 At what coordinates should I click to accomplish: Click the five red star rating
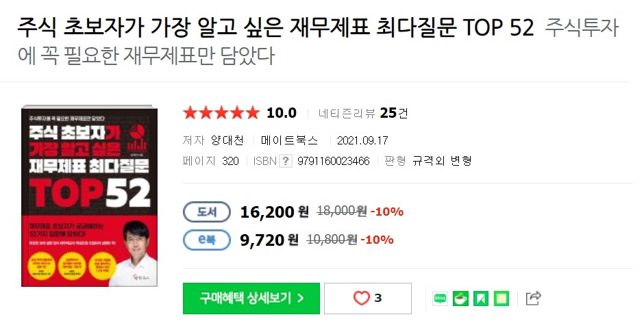coord(221,112)
